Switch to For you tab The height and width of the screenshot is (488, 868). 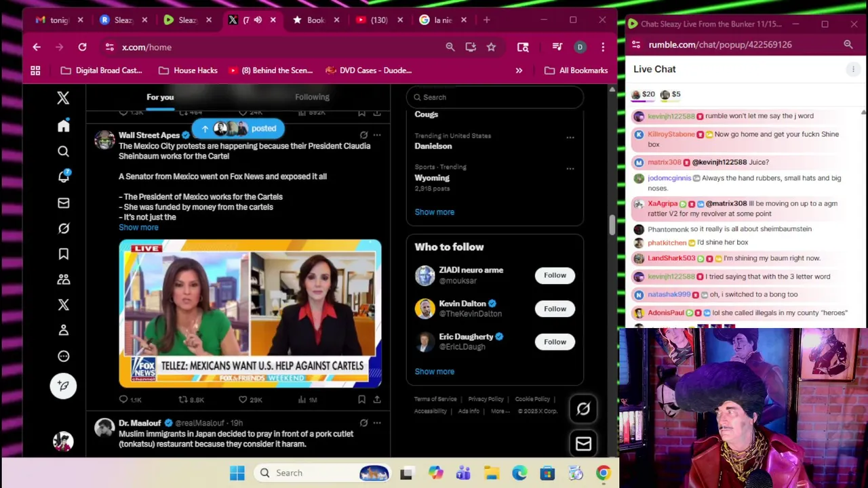[x=160, y=97]
